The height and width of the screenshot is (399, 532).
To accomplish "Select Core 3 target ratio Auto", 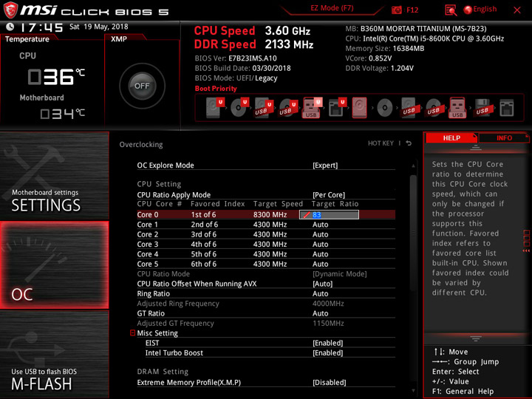I will 320,245.
